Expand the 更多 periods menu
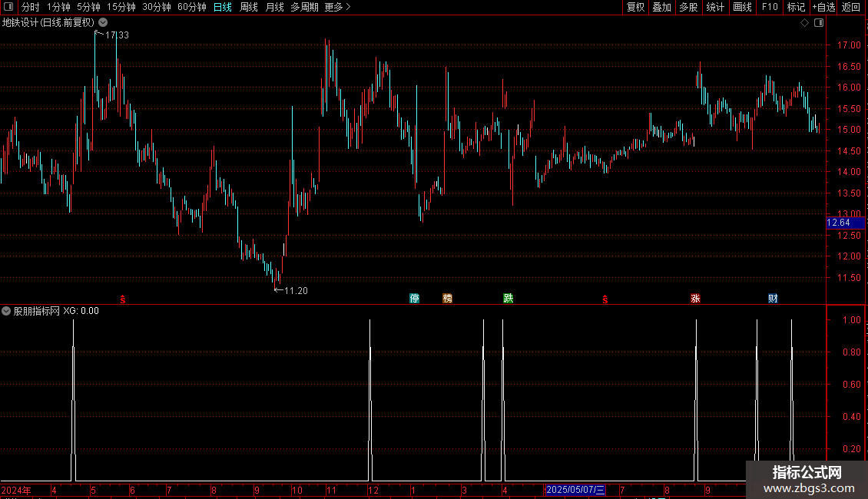This screenshot has width=868, height=499. [x=337, y=7]
